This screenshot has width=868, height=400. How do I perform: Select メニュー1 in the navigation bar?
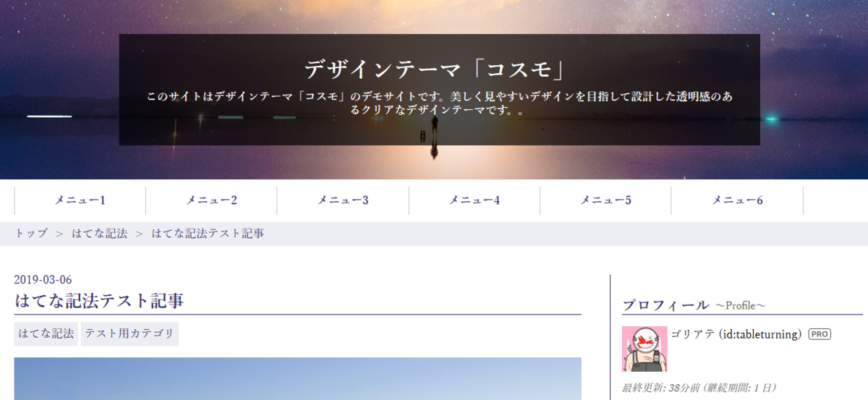80,200
